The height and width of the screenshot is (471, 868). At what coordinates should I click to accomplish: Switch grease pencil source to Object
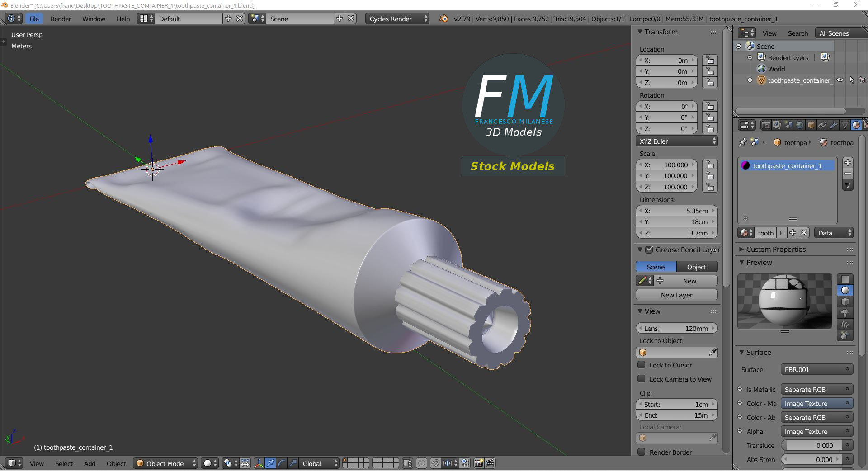[x=697, y=267]
